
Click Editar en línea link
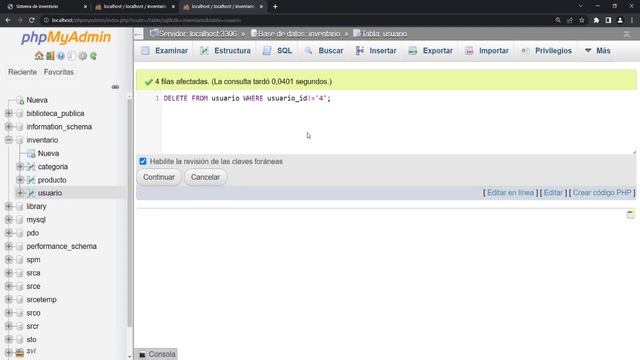(x=511, y=193)
